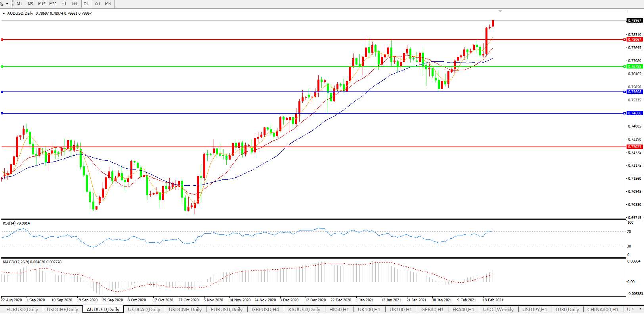Viewport: 644px width, 314px height.
Task: Choose the MN monthly timeframe
Action: [x=108, y=4]
